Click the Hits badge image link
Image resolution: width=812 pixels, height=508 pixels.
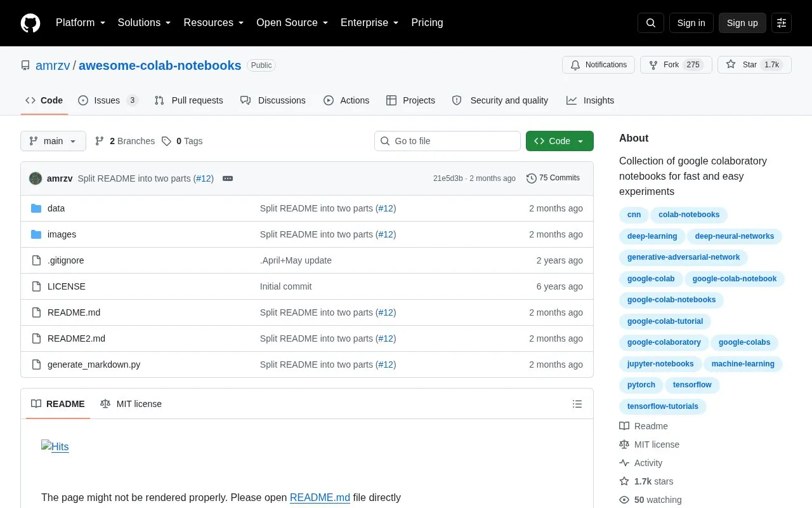click(55, 446)
